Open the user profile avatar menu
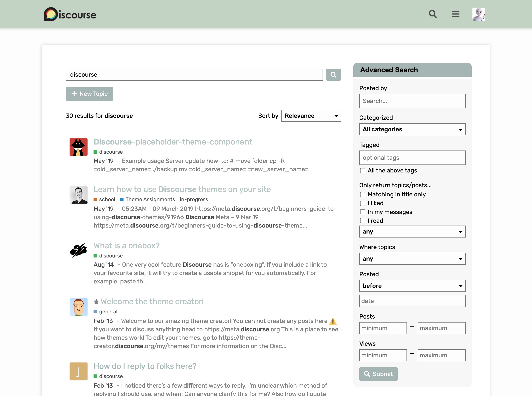532x396 pixels. (478, 14)
